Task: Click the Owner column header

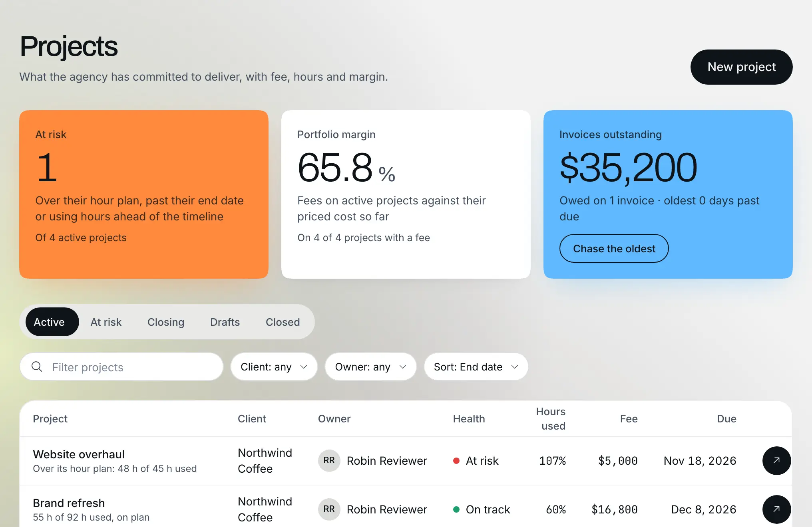Action: coord(334,418)
